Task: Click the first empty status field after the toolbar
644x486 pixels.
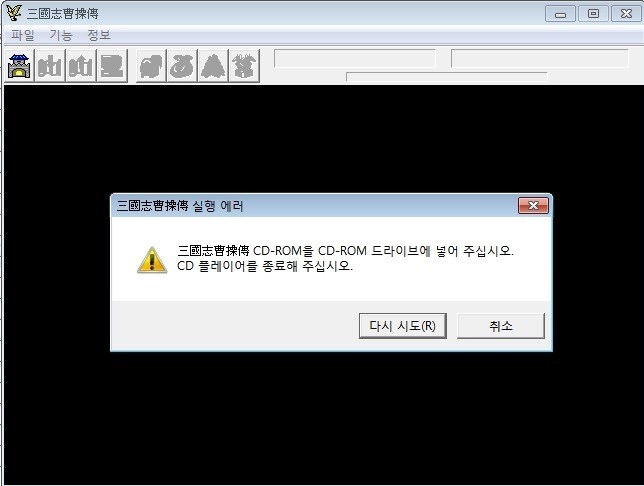Action: tap(354, 58)
